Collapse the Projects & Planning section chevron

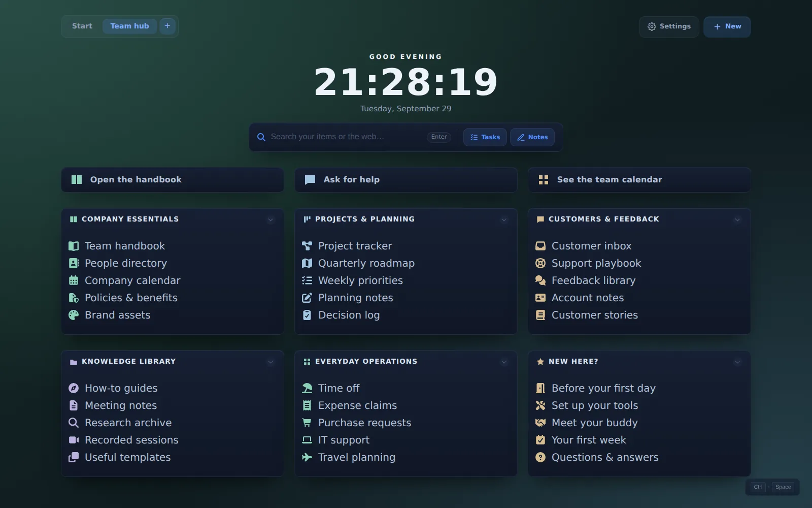point(504,220)
